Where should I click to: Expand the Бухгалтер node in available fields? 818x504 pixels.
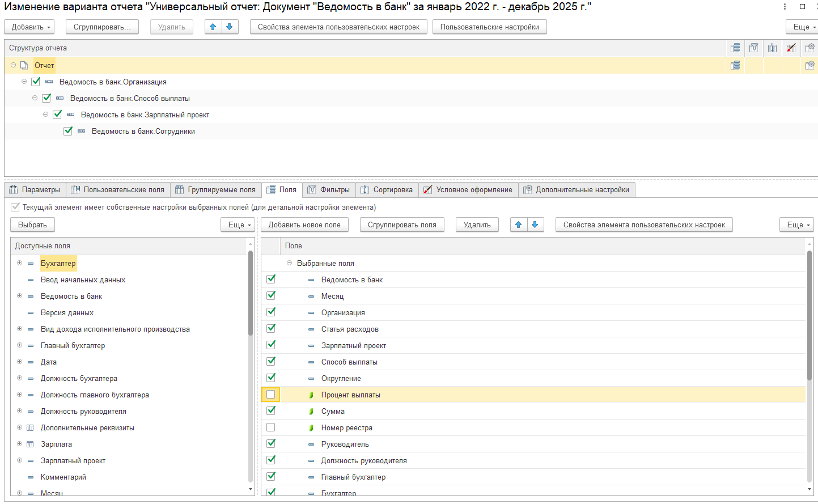tap(19, 263)
